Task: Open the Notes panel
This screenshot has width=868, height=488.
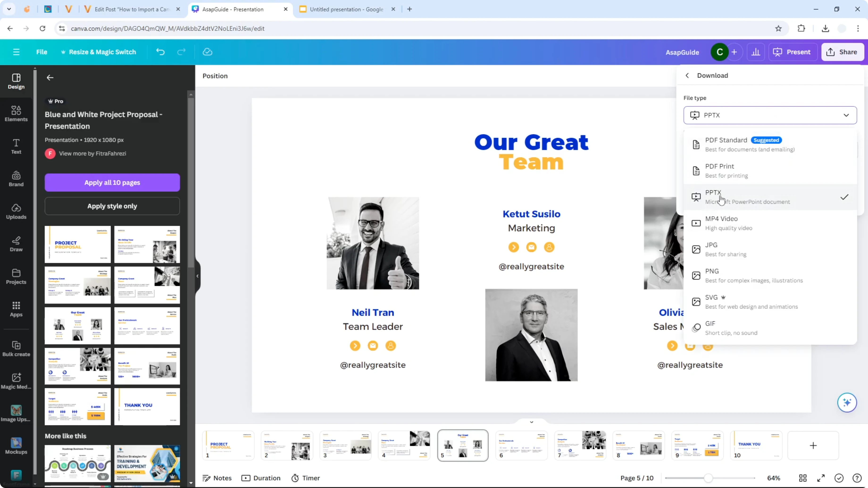Action: (217, 478)
